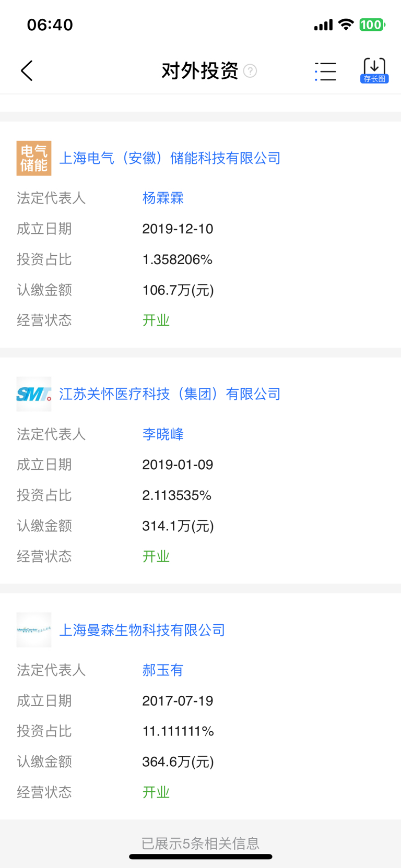401x868 pixels.
Task: Tap investment ratio 11.111111% value
Action: tap(178, 731)
